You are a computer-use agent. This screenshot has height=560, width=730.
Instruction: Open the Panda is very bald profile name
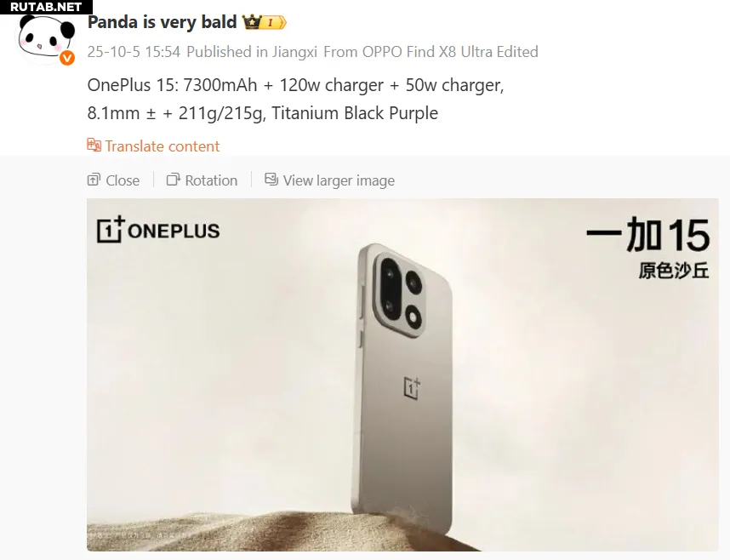point(162,22)
